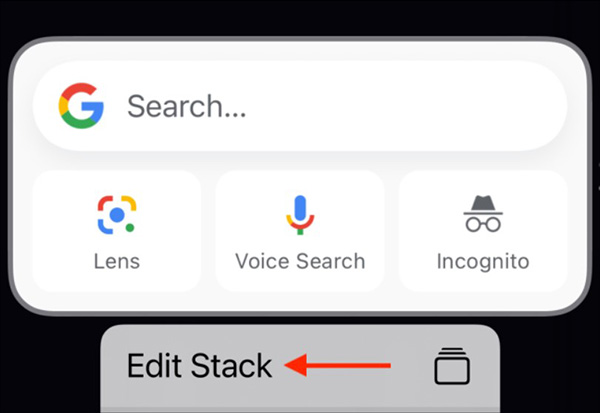Click the red arrow pointing at Edit Stack
600x413 pixels.
338,365
